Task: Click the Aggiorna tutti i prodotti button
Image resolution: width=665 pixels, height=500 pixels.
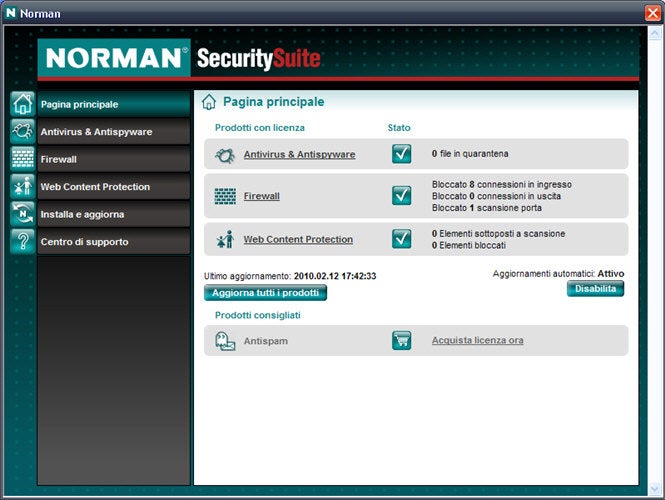Action: [x=265, y=293]
